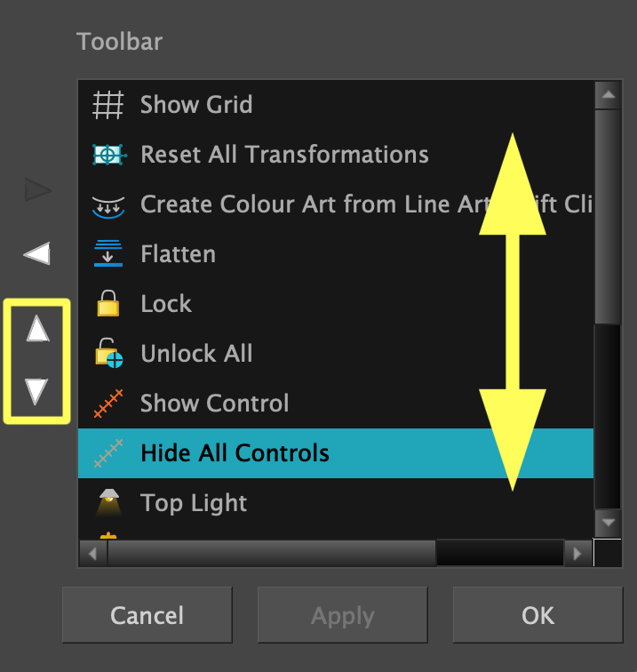Select the Show Grid list entry
This screenshot has height=672, width=637.
(x=196, y=105)
